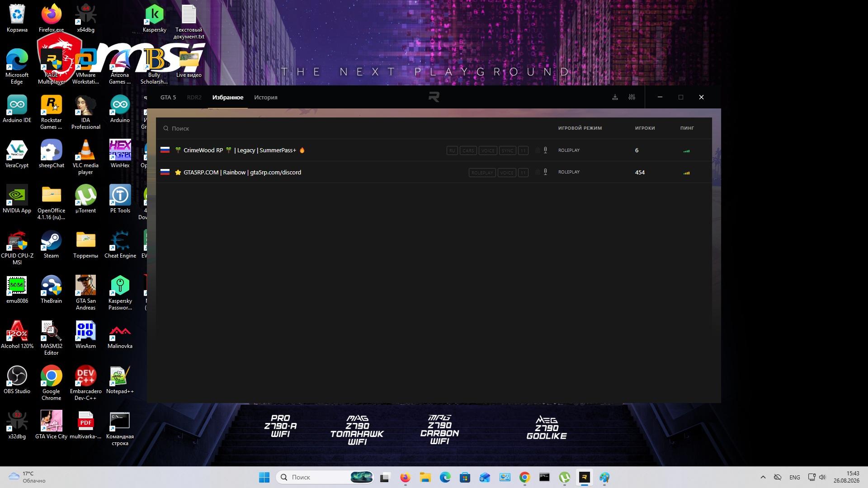Select the Arduino IDE desktop icon
The width and height of the screenshot is (868, 488).
[17, 109]
